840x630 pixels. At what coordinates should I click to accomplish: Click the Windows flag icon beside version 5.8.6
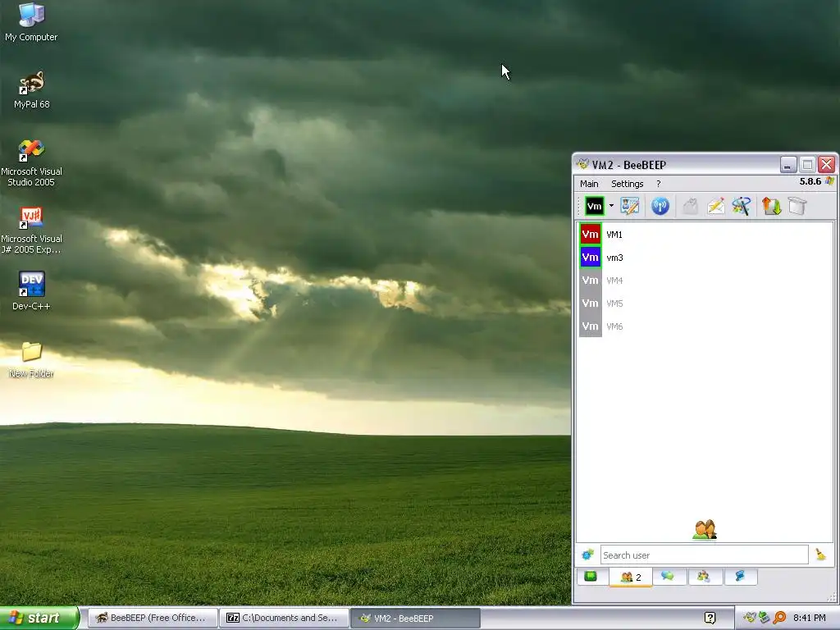829,181
